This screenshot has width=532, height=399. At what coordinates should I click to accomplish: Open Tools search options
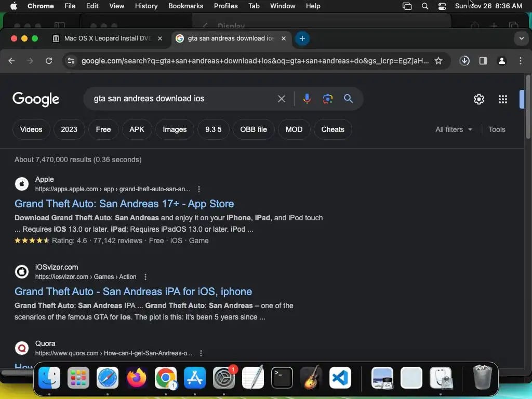[497, 129]
